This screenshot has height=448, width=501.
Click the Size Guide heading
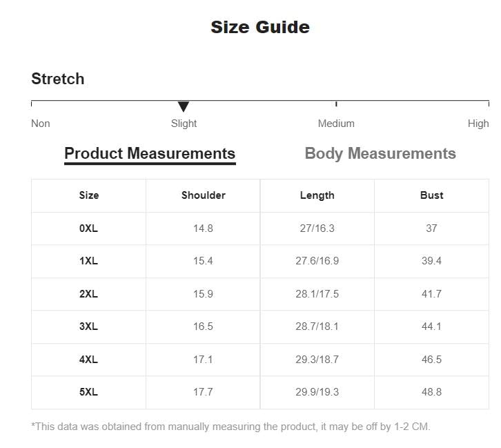click(259, 27)
